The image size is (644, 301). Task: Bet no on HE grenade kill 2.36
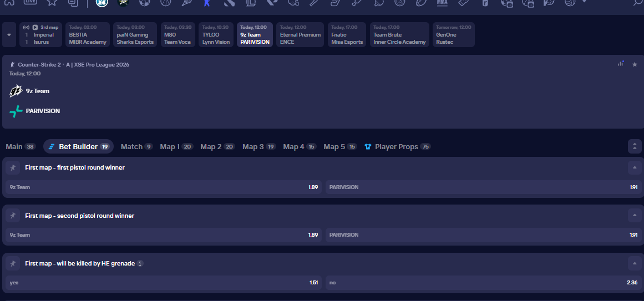pos(483,283)
